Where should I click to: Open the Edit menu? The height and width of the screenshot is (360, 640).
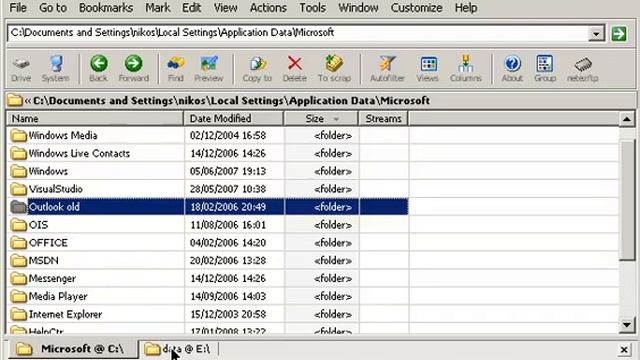point(191,8)
